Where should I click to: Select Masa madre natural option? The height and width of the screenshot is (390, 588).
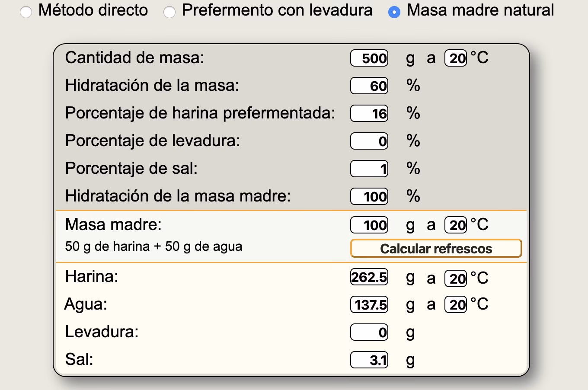click(394, 11)
